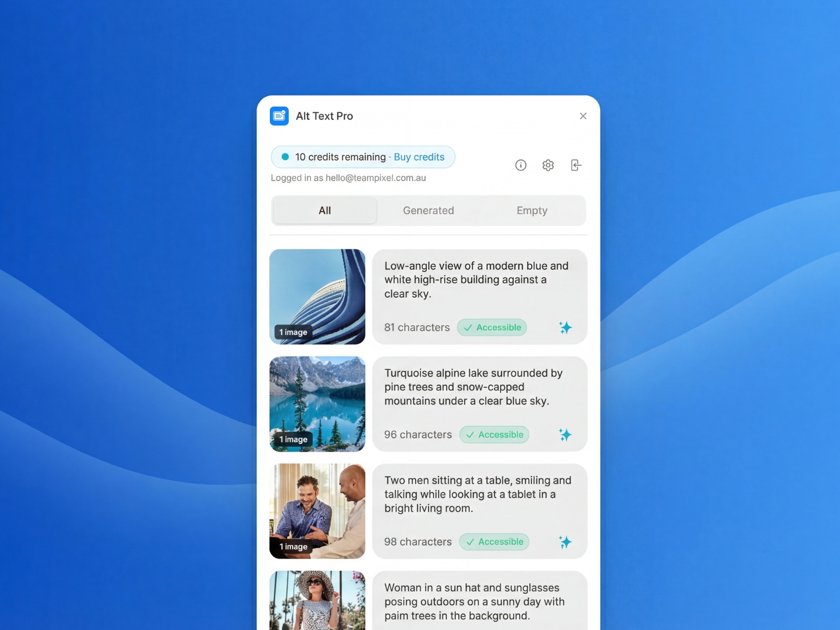Regenerate alt text for the building image
The width and height of the screenshot is (840, 630).
pyautogui.click(x=566, y=327)
